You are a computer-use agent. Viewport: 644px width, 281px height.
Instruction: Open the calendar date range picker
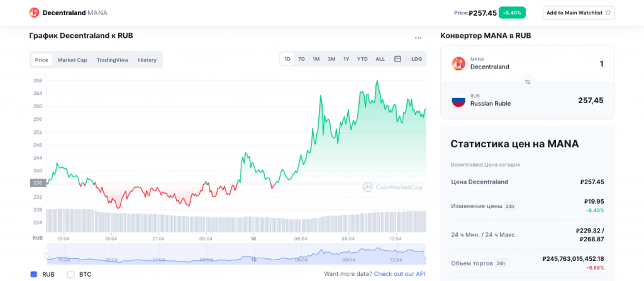pos(397,59)
